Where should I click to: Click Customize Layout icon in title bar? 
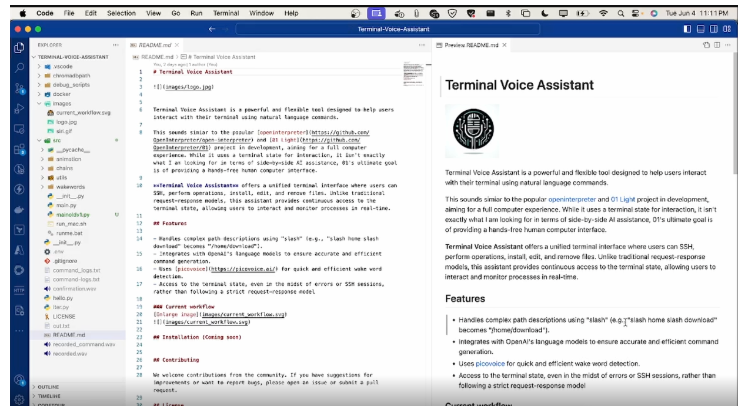click(x=727, y=29)
